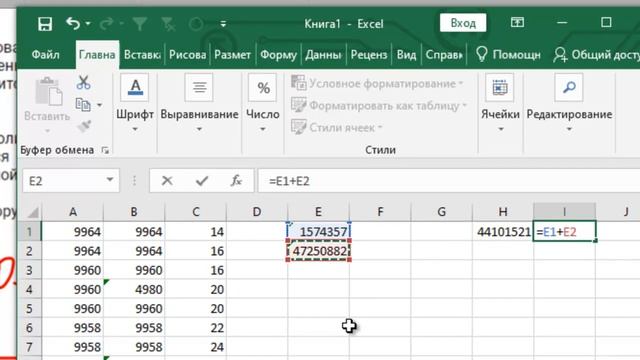Switch to the Главная tab
This screenshot has width=640, height=360.
coord(97,55)
